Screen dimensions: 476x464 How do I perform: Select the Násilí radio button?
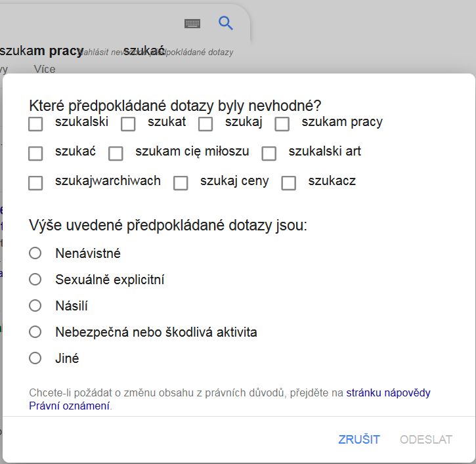pyautogui.click(x=35, y=306)
